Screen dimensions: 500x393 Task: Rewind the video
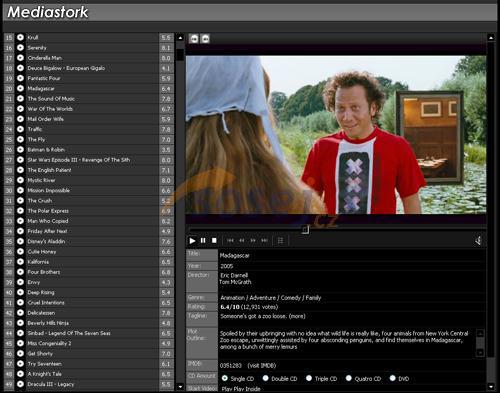tap(242, 240)
